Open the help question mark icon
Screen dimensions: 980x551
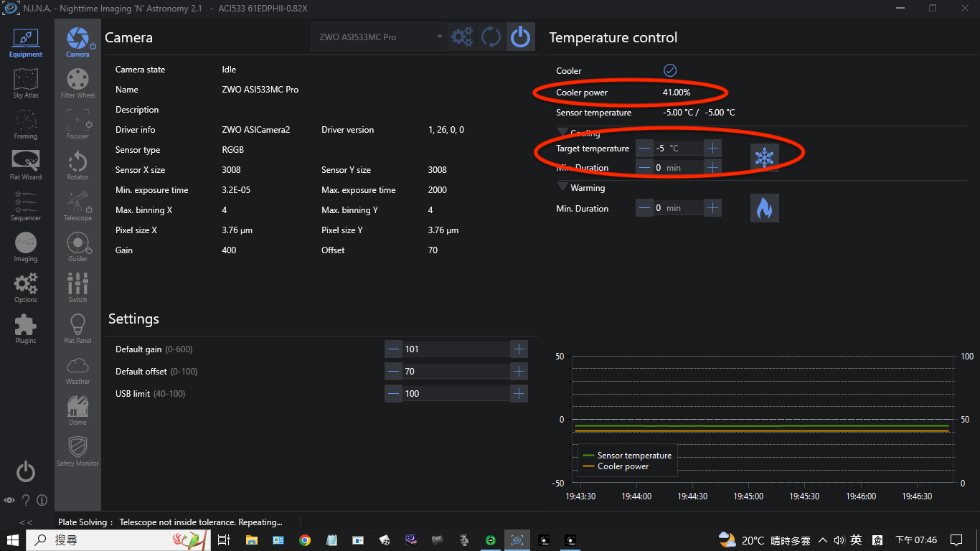[x=26, y=500]
